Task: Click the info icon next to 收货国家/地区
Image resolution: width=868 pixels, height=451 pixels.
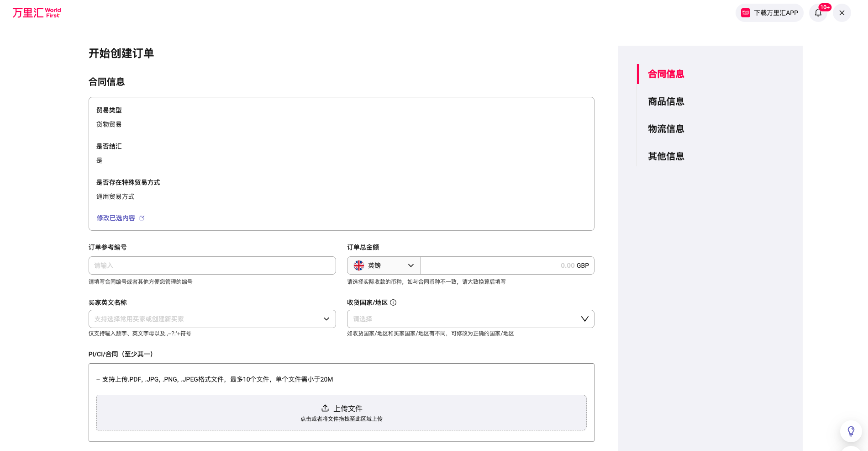Action: point(393,302)
